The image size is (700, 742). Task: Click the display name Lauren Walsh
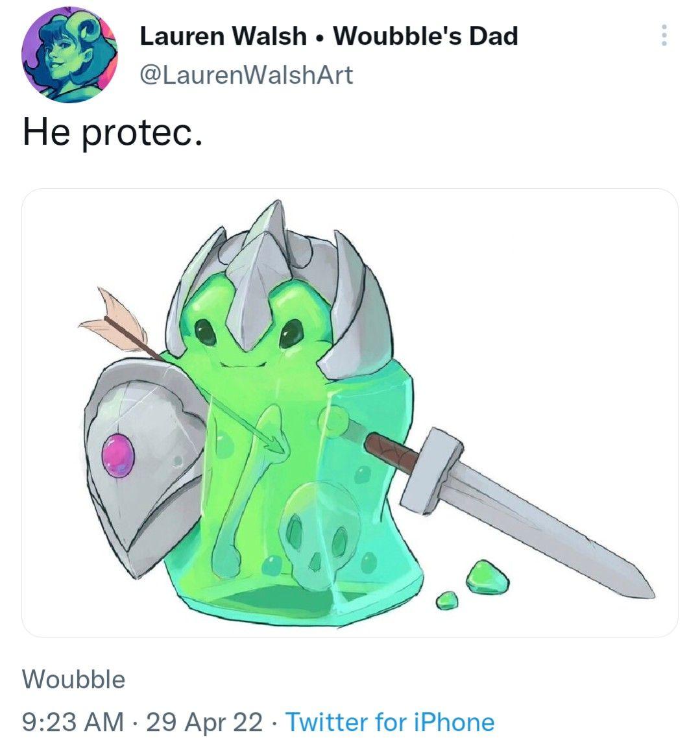pyautogui.click(x=223, y=36)
